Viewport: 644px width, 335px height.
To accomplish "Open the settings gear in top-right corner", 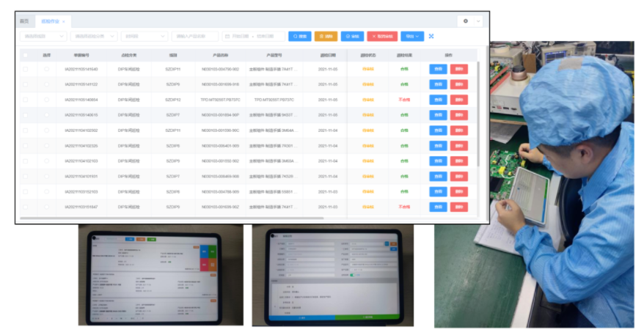I will pos(465,21).
